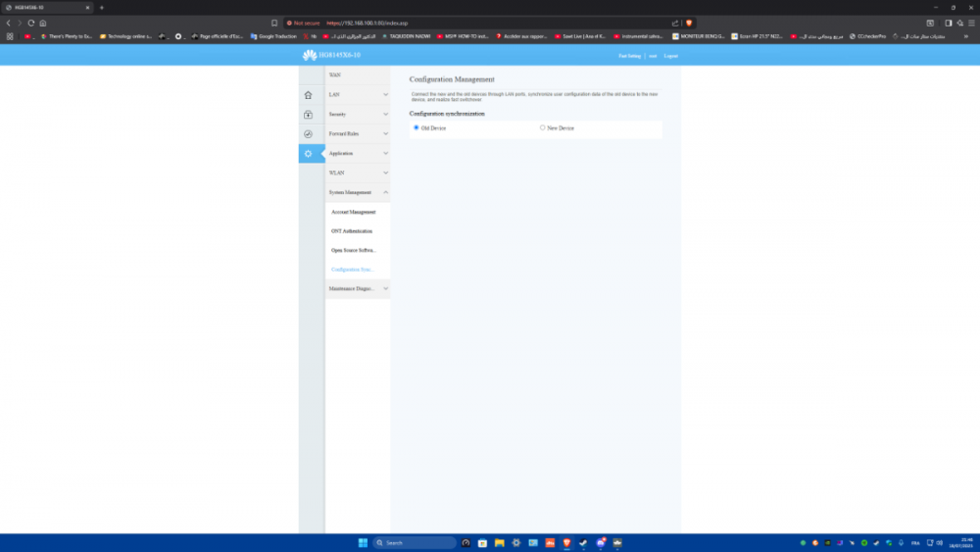Screen dimensions: 980x552
Task: Click the gauge icon in router sidebar
Action: [309, 134]
